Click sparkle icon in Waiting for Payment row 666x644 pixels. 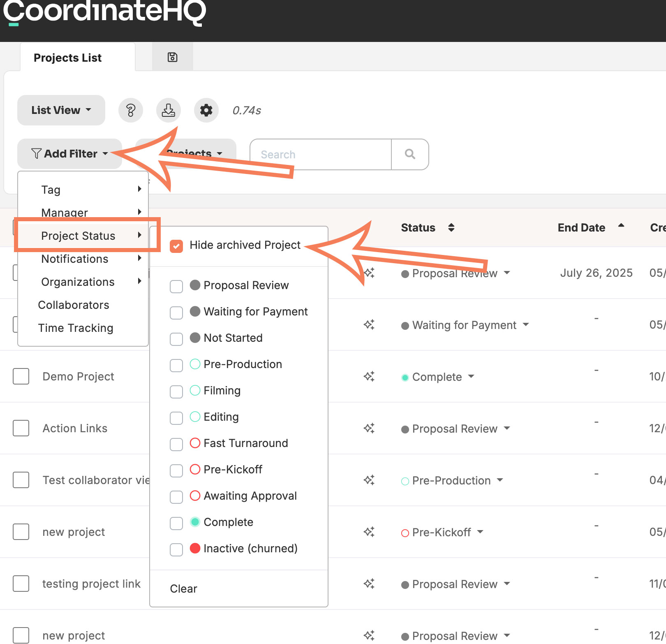pos(369,324)
